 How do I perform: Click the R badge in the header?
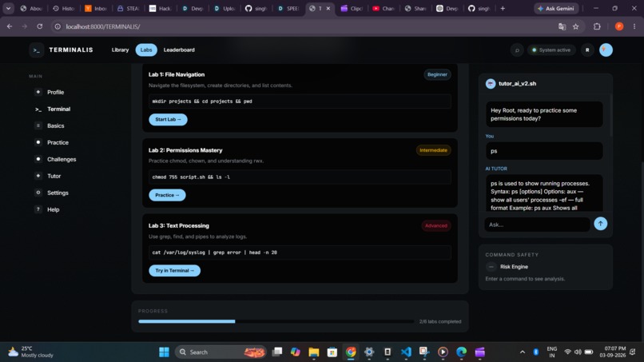(587, 50)
